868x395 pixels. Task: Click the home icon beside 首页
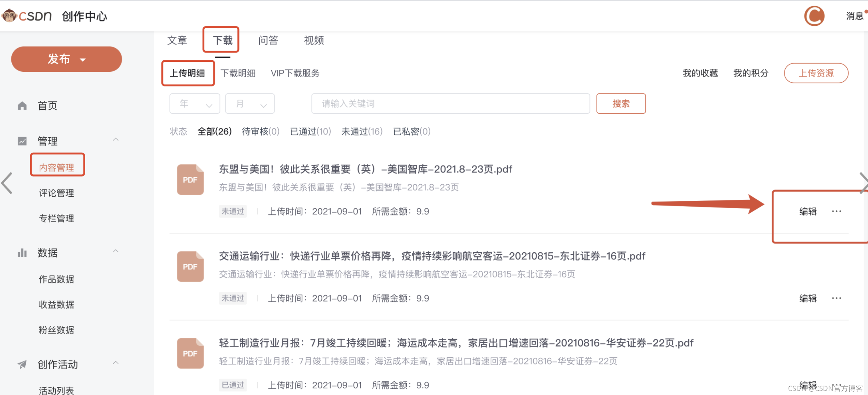pyautogui.click(x=22, y=106)
